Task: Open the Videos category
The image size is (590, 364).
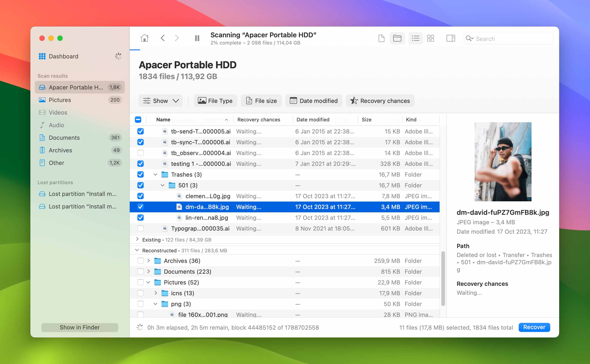Action: (80, 112)
